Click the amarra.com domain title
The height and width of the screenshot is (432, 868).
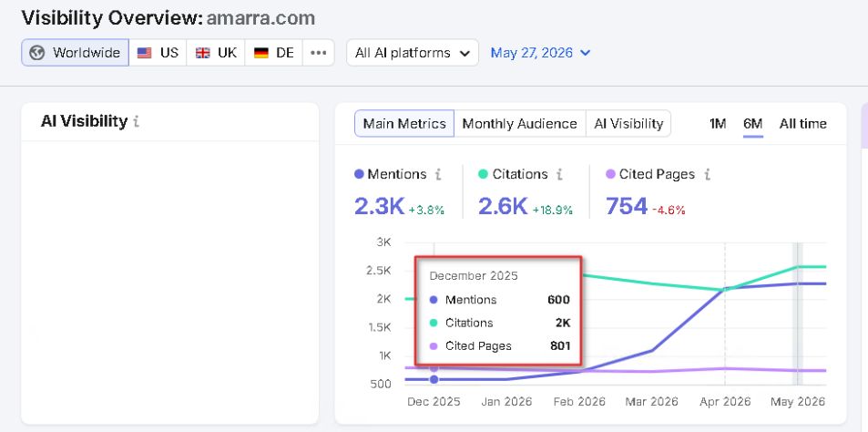[260, 18]
